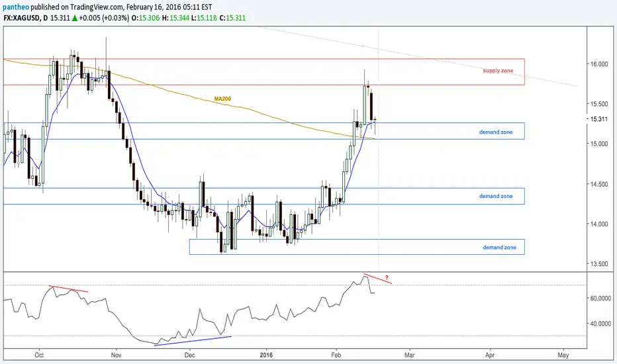Click the 14.000 price axis label
The width and height of the screenshot is (617, 364).
coord(598,224)
